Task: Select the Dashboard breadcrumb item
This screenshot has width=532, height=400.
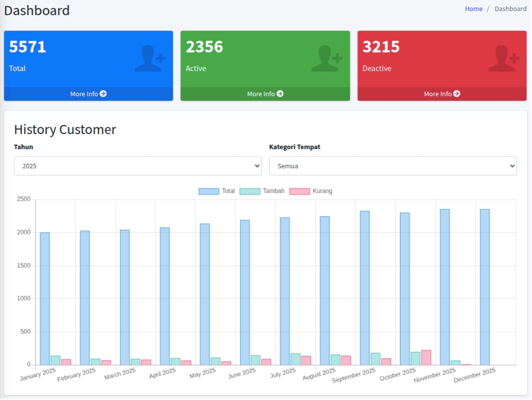Action: tap(510, 9)
